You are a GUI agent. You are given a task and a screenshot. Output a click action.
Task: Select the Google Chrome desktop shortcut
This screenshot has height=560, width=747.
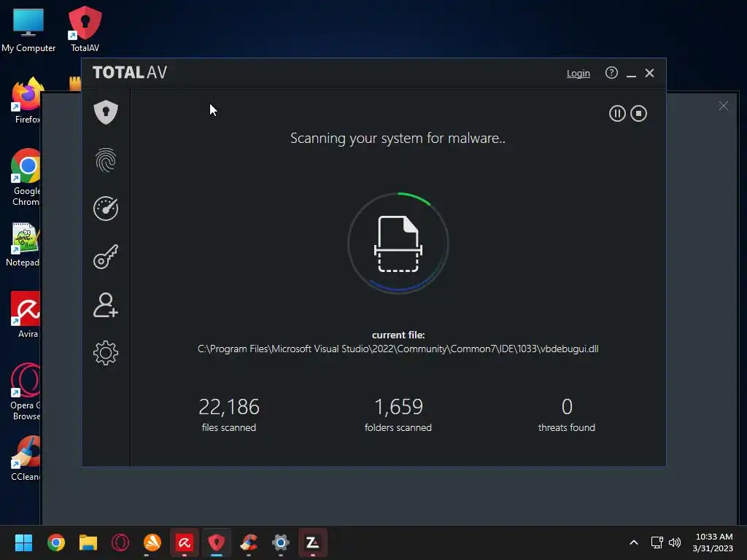pos(26,177)
